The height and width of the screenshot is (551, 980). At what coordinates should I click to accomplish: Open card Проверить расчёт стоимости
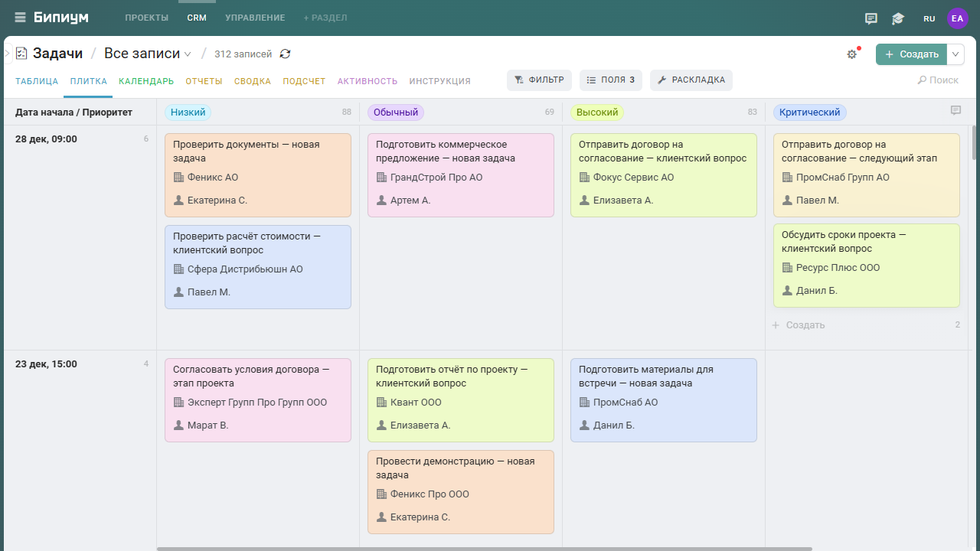pos(258,267)
